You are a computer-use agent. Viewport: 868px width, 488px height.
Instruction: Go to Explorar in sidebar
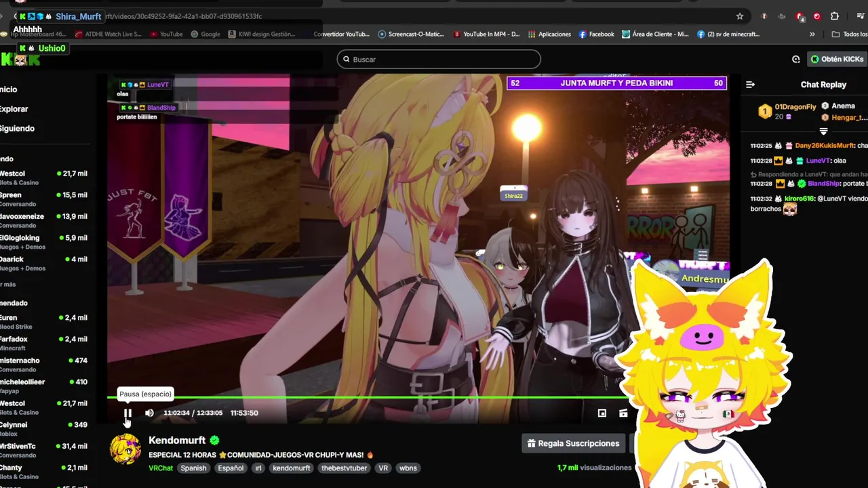pyautogui.click(x=14, y=108)
